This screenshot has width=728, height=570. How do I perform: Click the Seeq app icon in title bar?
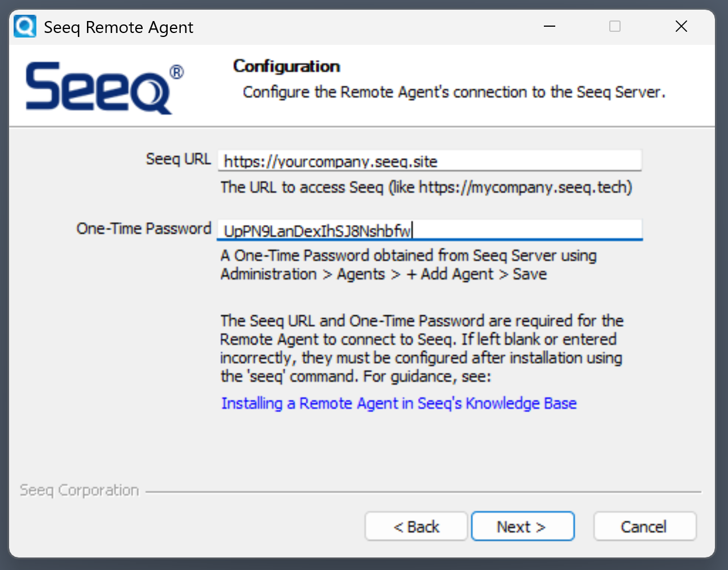click(25, 27)
